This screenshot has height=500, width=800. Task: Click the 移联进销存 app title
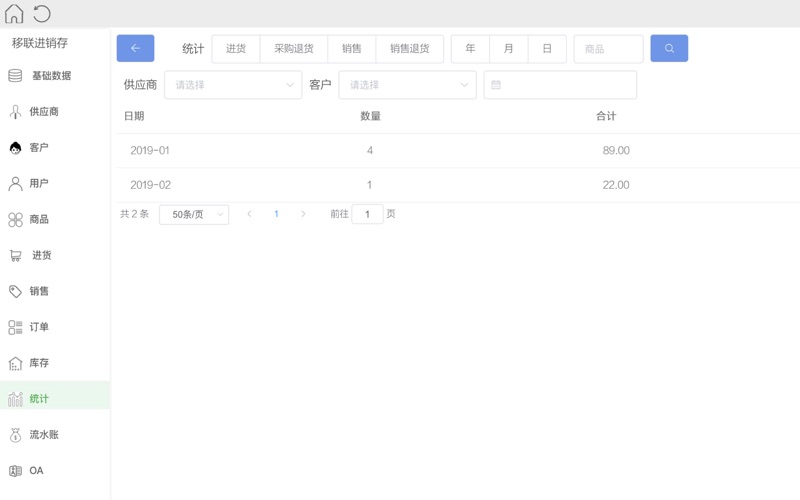pyautogui.click(x=40, y=43)
